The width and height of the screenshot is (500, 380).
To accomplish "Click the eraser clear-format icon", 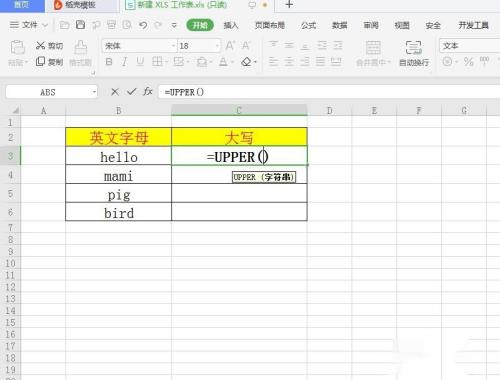I will point(247,62).
